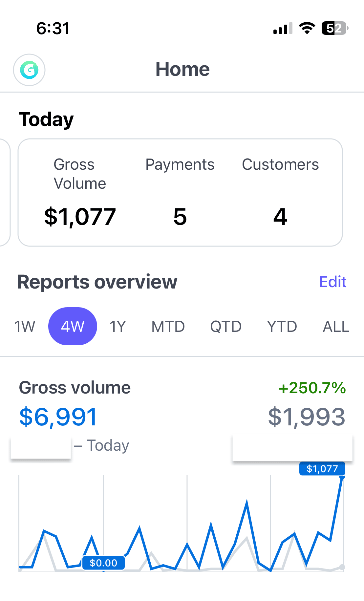Viewport: 364px width, 601px height.
Task: Open the Today summary card
Action: 180,192
